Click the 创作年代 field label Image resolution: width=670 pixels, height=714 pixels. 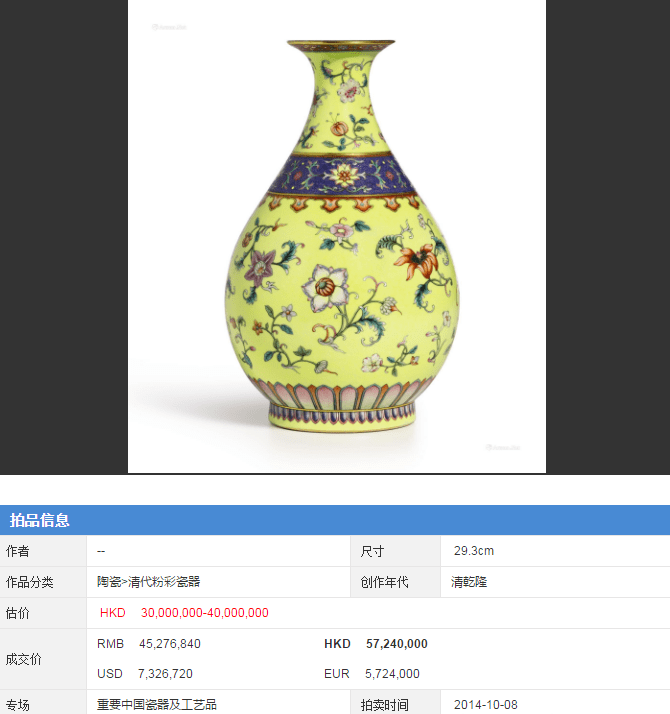click(x=384, y=581)
